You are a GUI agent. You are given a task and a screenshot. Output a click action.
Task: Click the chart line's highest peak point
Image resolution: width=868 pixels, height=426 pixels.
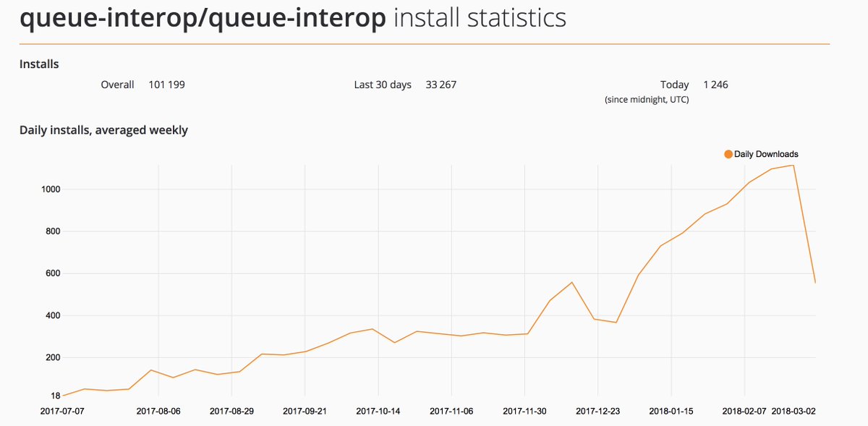click(793, 165)
